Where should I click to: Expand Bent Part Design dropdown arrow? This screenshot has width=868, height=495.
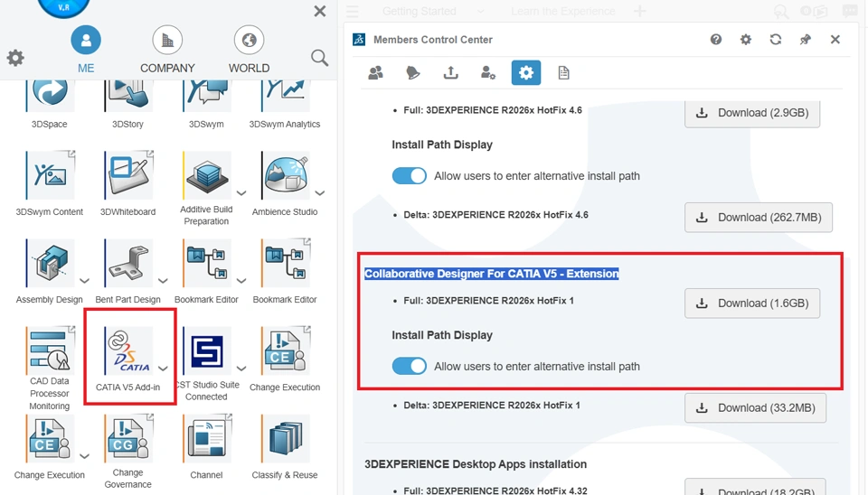point(163,280)
